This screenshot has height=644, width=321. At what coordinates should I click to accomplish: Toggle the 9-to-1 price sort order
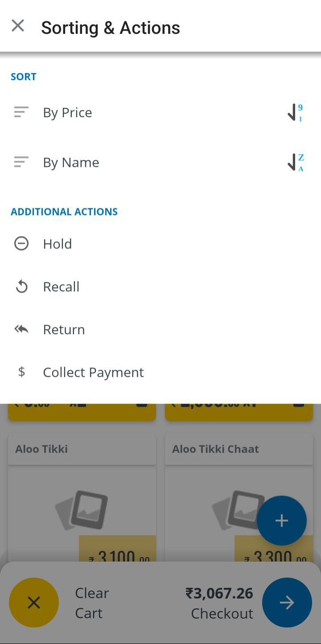(x=295, y=113)
